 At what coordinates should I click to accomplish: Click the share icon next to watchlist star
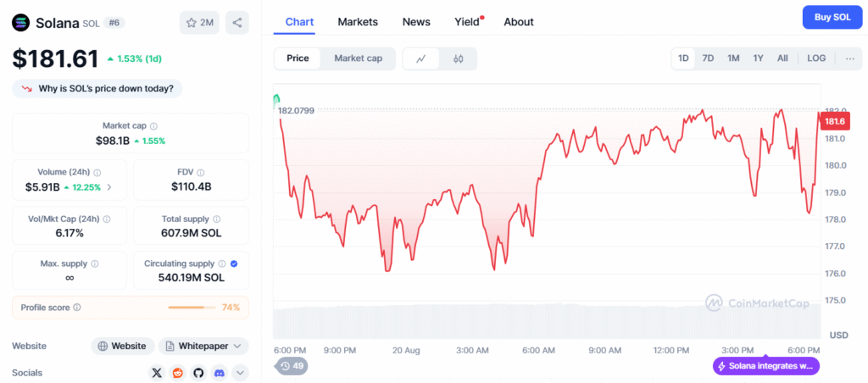(x=237, y=23)
